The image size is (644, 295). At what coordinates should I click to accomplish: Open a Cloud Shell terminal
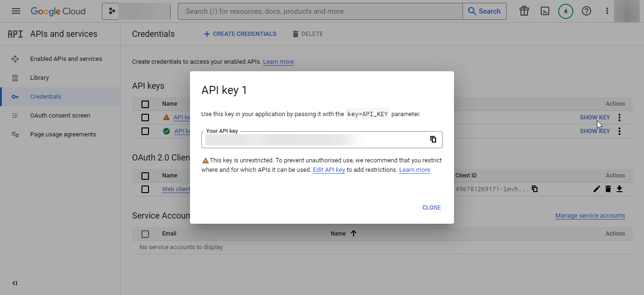[545, 11]
